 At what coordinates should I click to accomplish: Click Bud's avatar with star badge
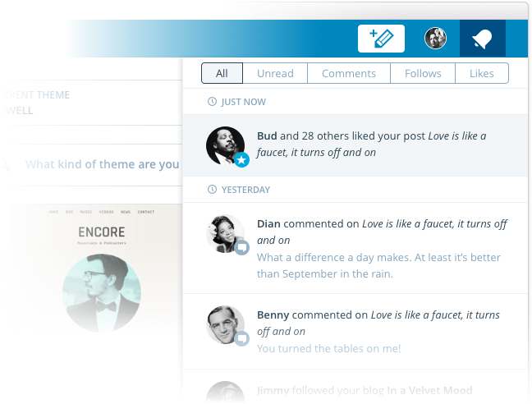click(x=225, y=146)
